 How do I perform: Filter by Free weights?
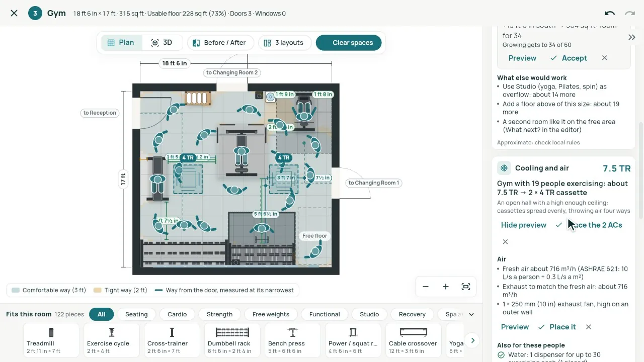click(271, 314)
